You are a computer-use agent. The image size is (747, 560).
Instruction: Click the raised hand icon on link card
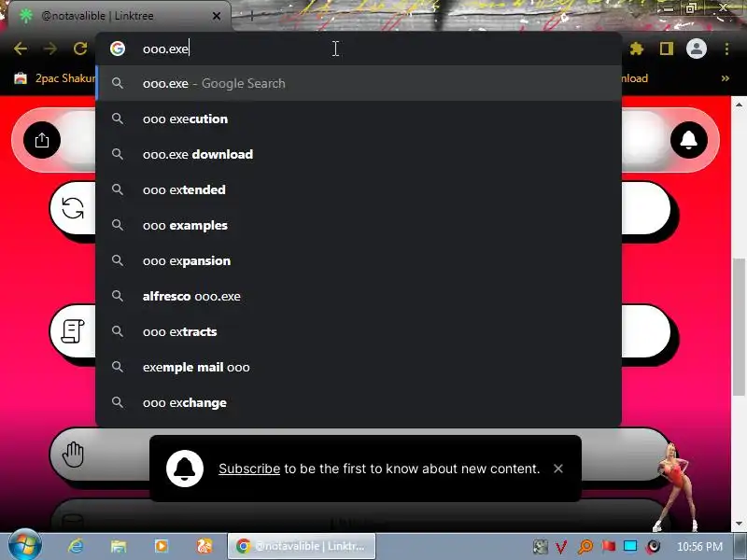click(73, 455)
